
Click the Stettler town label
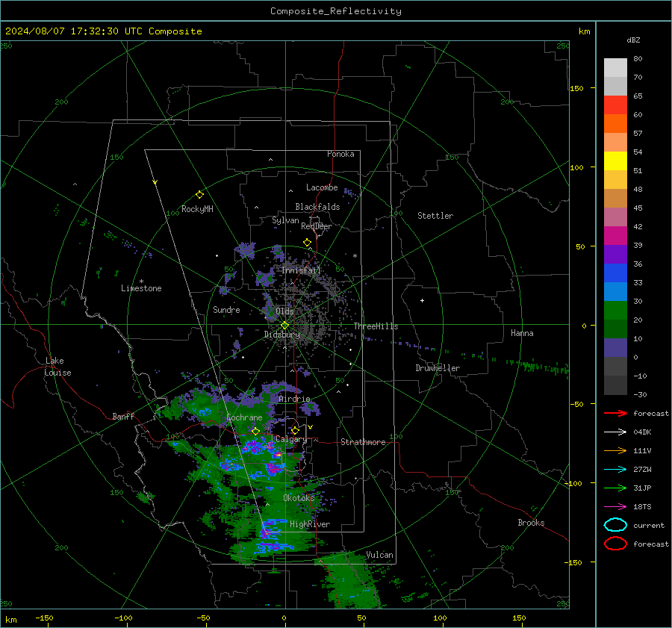(435, 216)
